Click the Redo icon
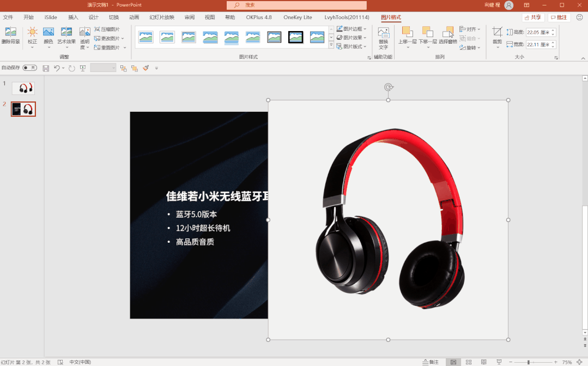 (71, 68)
